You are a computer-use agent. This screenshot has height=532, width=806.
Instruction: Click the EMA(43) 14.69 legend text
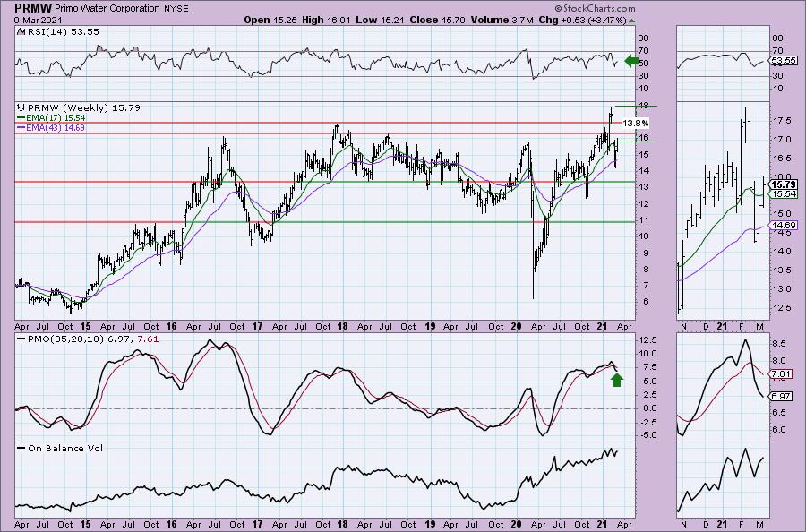[56, 127]
